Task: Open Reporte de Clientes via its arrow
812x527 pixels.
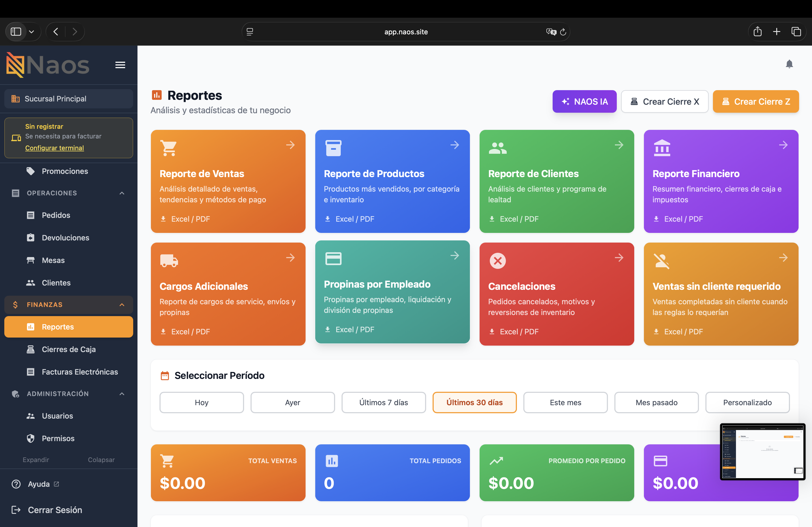Action: tap(619, 145)
